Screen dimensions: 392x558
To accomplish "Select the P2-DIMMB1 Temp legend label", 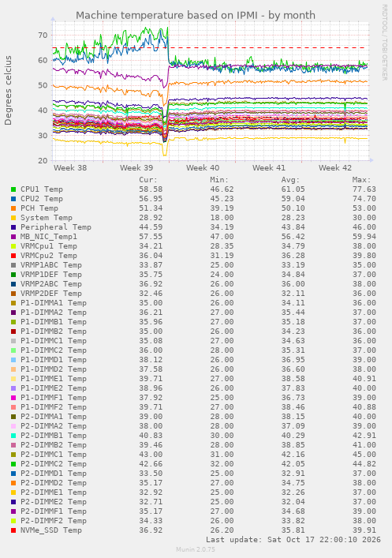I will [x=54, y=436].
